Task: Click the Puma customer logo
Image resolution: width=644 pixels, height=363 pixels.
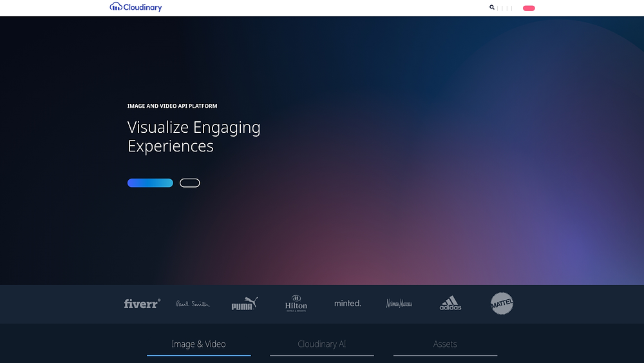Action: coord(244,304)
